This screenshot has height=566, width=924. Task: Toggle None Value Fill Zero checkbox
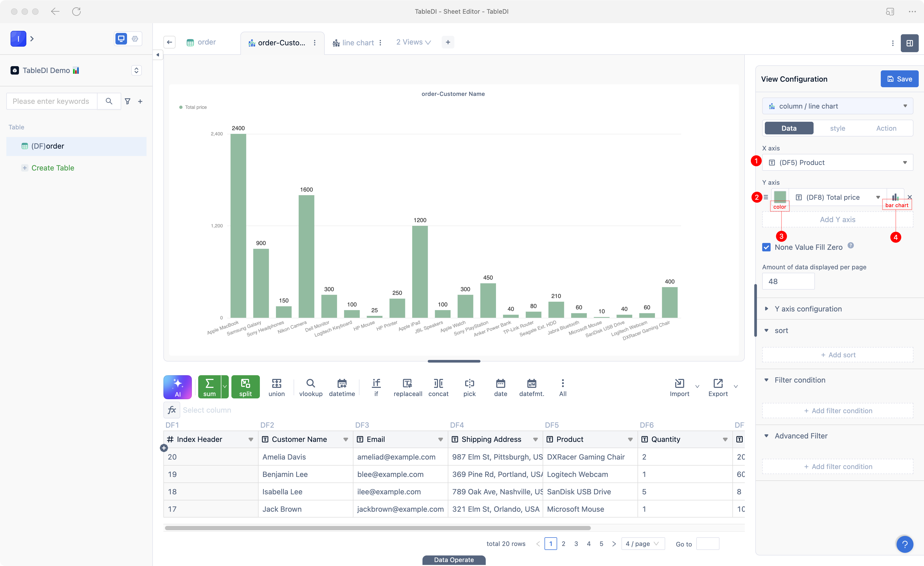point(766,247)
